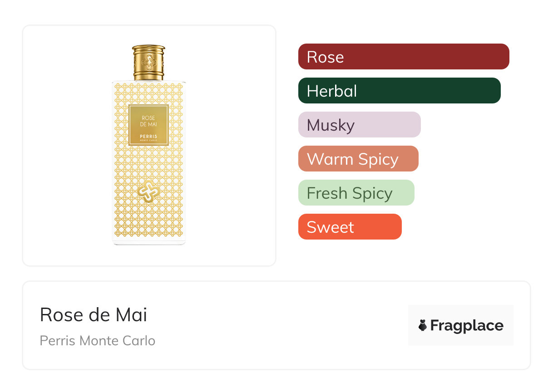Select the dark green Herbal accord bar
Viewport: 553px width, 392px height.
pos(399,91)
